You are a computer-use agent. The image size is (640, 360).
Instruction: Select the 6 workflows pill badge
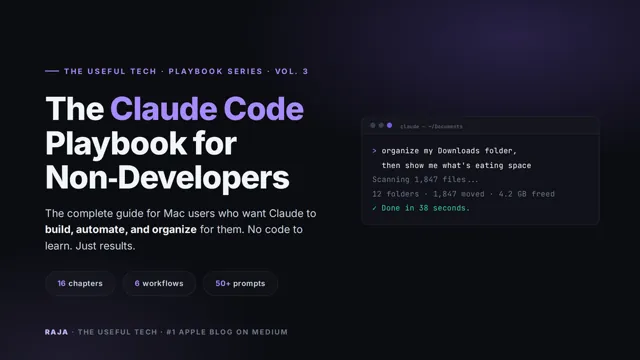pyautogui.click(x=159, y=283)
